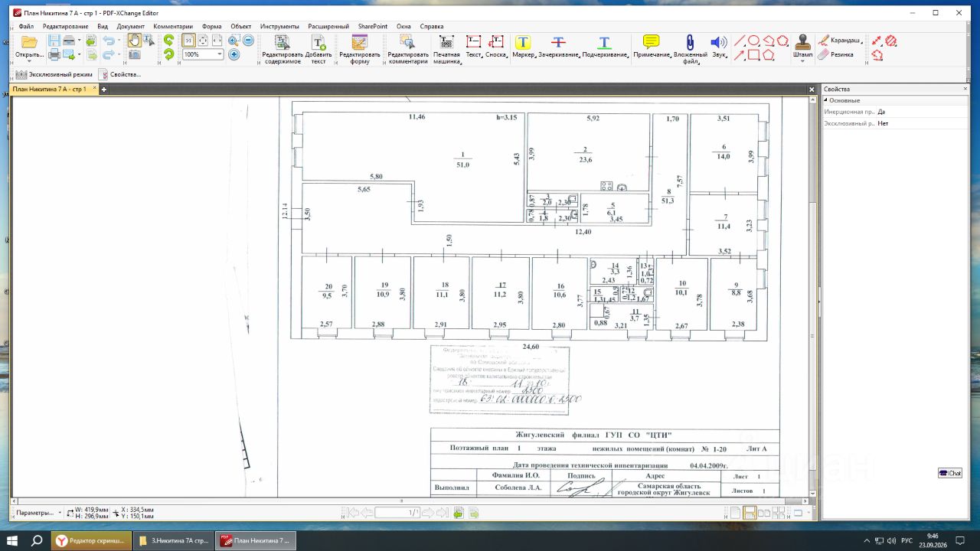Attach a file with Вложенный файл
This screenshot has height=551, width=980.
pyautogui.click(x=690, y=49)
